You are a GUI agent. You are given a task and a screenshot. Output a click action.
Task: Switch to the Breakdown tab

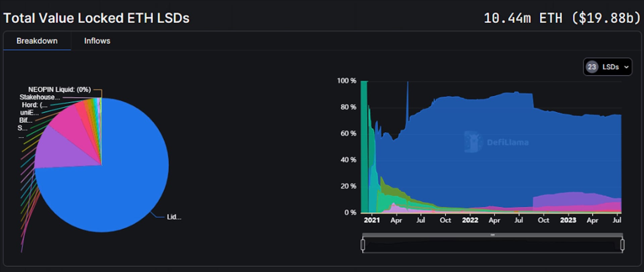pos(37,41)
